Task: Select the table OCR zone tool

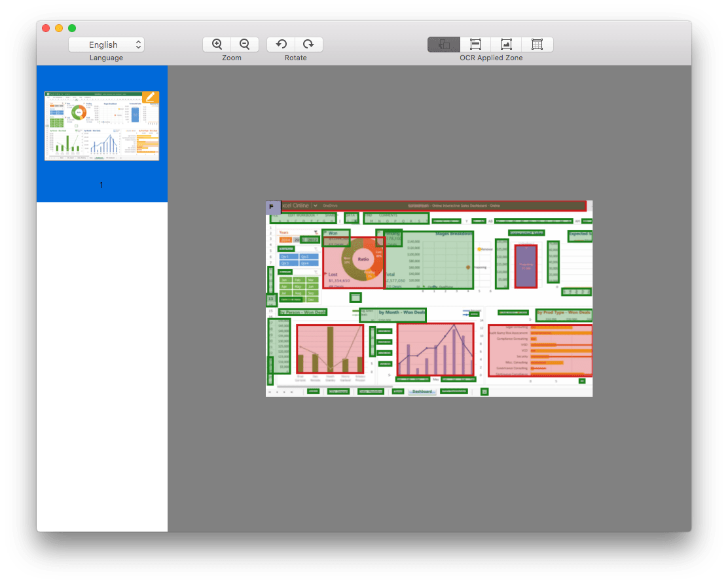Action: point(537,45)
